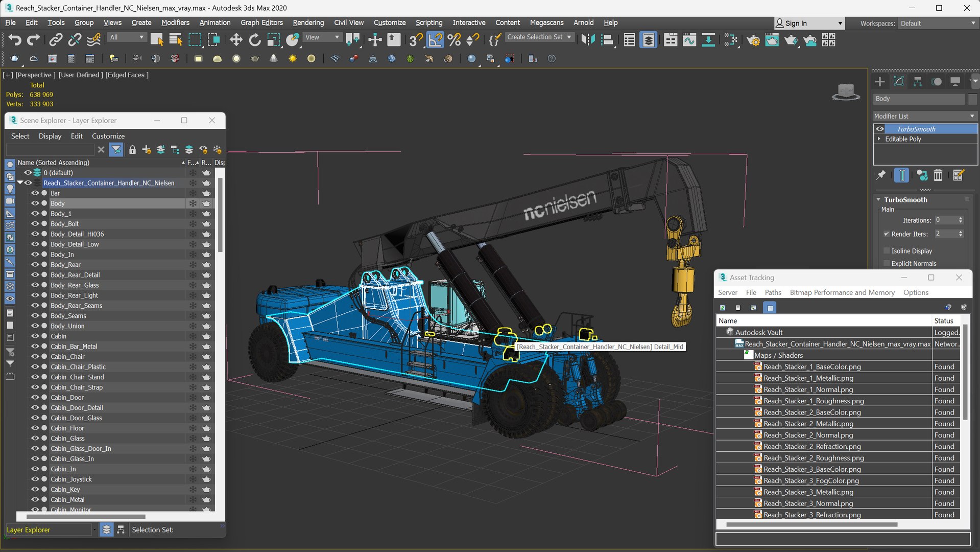Image resolution: width=980 pixels, height=552 pixels.
Task: Open the Create Selection Set dropdown
Action: [539, 37]
